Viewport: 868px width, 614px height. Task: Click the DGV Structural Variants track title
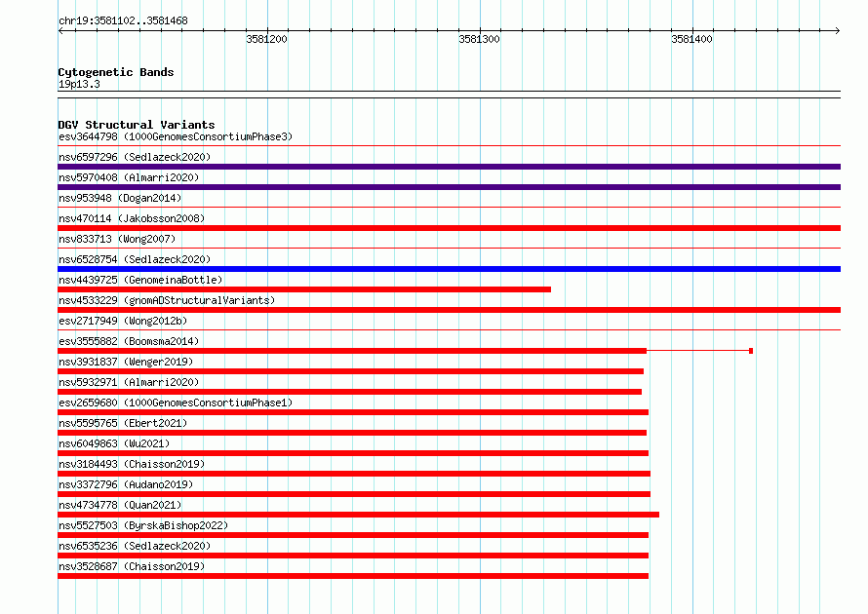137,125
